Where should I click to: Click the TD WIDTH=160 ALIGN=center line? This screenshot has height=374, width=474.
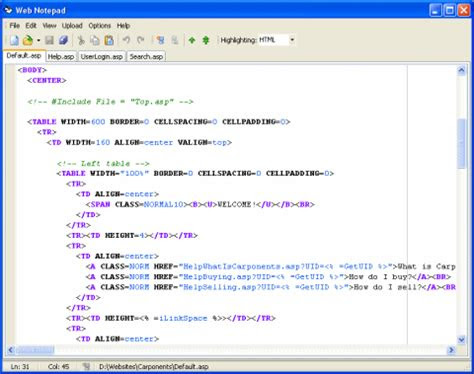pos(139,142)
